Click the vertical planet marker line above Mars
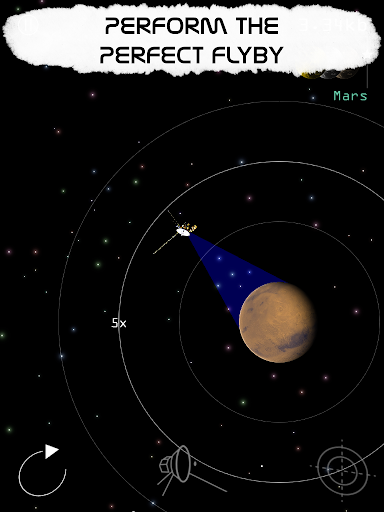384x512 pixels. click(x=367, y=75)
